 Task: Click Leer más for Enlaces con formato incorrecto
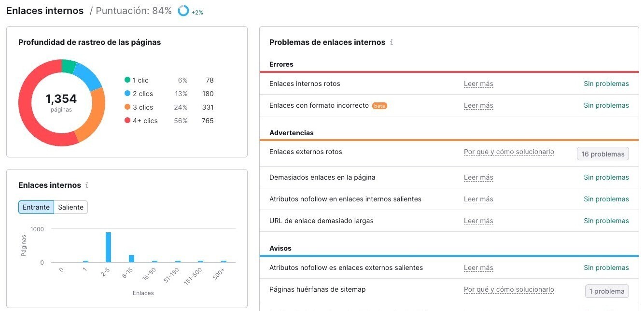[478, 106]
